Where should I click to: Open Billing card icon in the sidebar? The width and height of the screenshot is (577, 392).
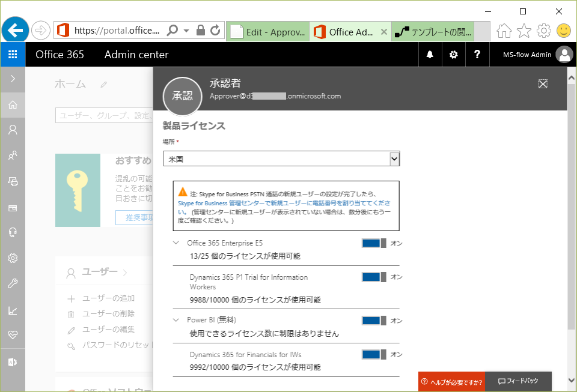13,208
